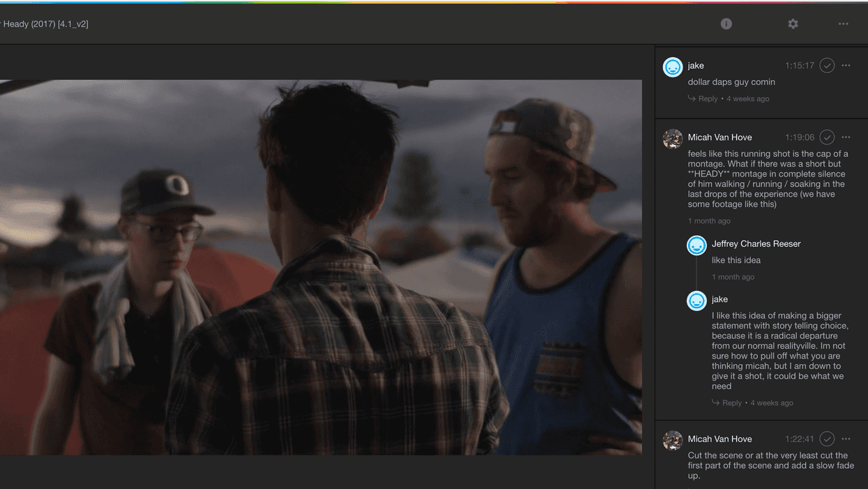Click the name Jeffrey Charles Reeser

pos(756,243)
